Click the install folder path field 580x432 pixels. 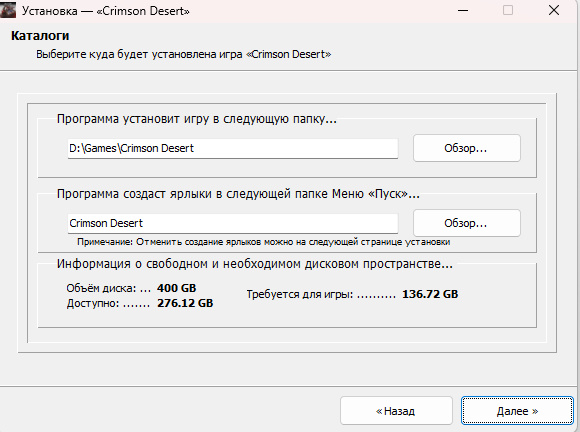click(233, 148)
